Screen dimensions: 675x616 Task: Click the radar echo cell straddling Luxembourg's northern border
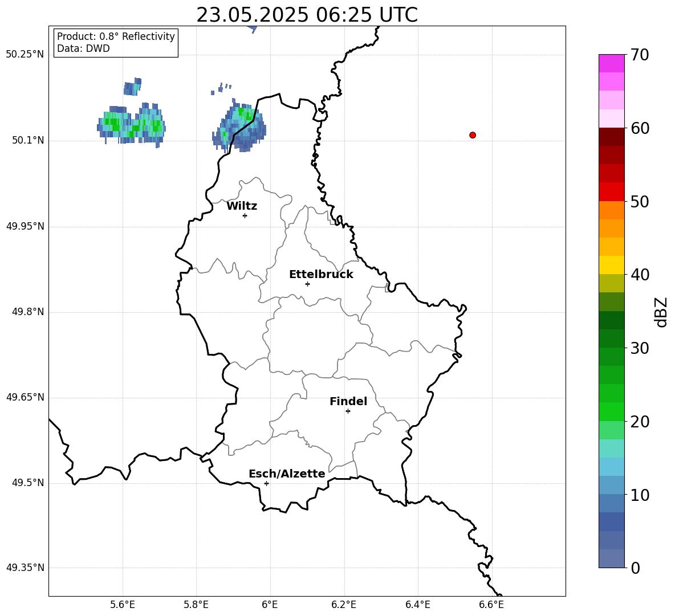click(239, 127)
